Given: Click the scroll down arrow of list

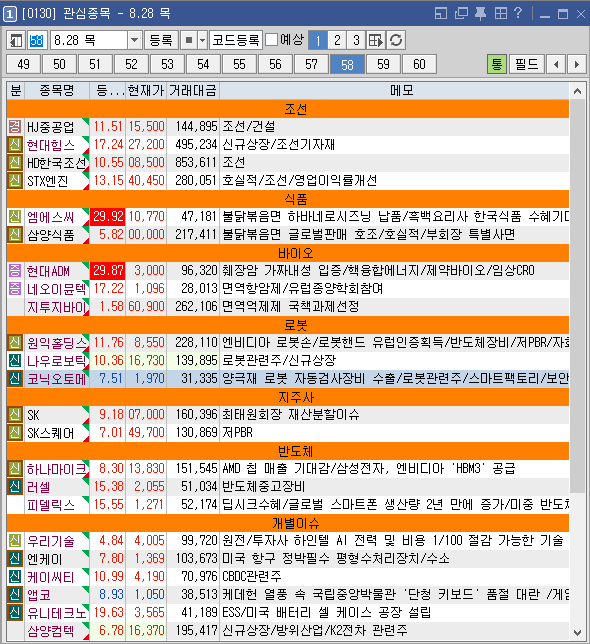Looking at the screenshot, I should coord(577,632).
